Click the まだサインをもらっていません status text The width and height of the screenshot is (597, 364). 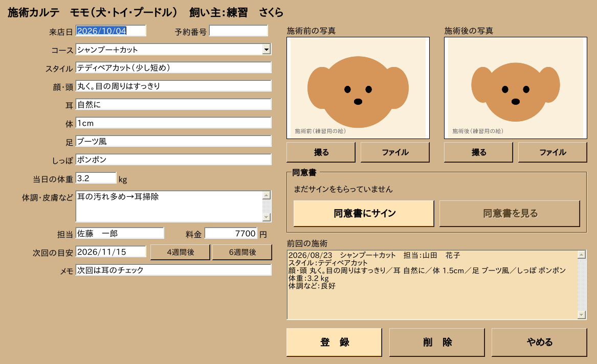343,189
